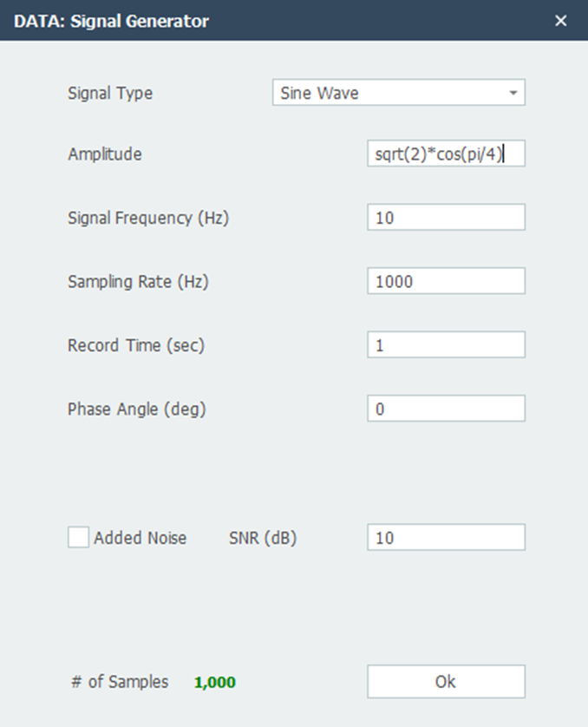Click the 'Amplitude' label text
This screenshot has width=588, height=727.
pos(104,154)
